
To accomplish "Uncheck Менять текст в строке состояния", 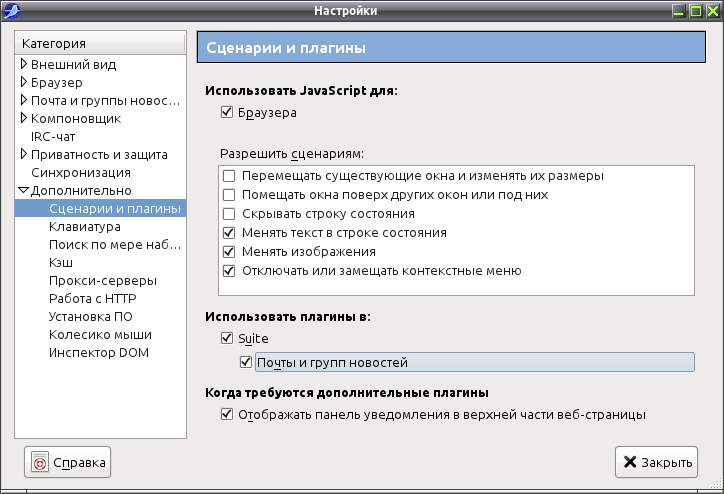I will pyautogui.click(x=229, y=233).
